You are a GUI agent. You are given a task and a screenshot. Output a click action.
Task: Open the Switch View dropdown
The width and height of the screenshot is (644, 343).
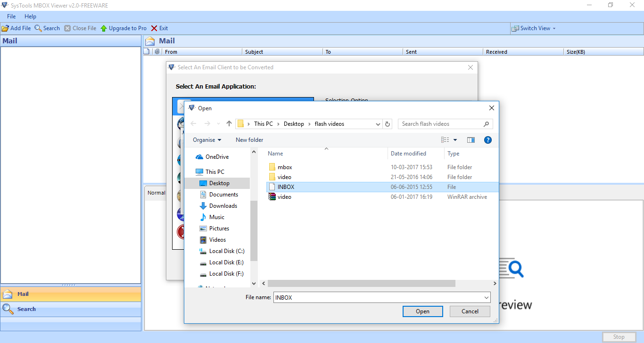coord(534,28)
